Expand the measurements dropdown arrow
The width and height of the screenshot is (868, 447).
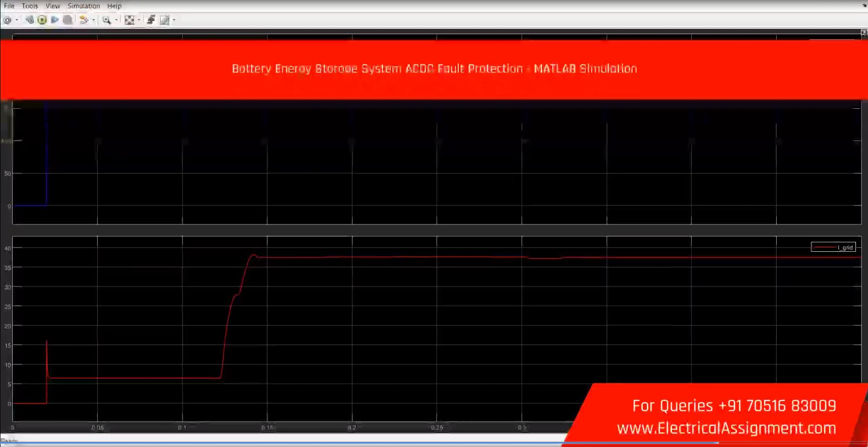click(x=174, y=20)
